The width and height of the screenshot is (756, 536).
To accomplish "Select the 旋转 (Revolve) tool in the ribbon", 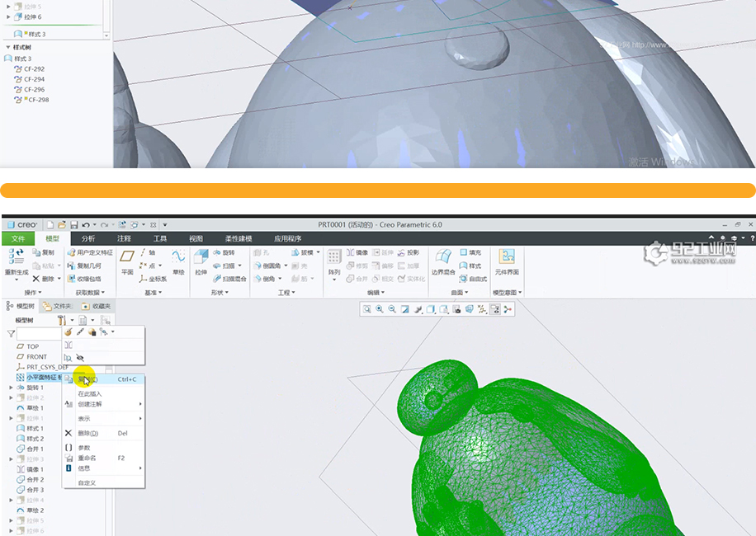I will click(x=224, y=252).
